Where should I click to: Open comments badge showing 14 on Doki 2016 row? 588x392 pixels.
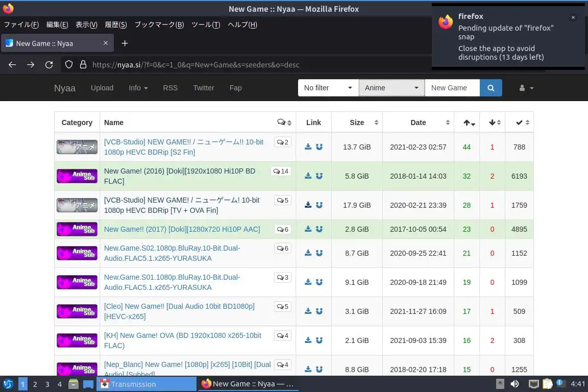click(281, 171)
